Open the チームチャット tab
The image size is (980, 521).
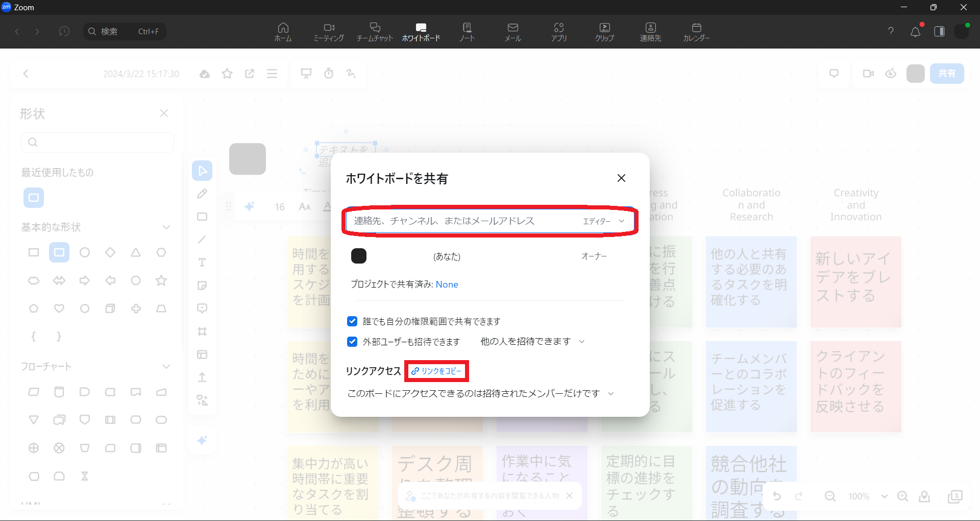coord(375,32)
